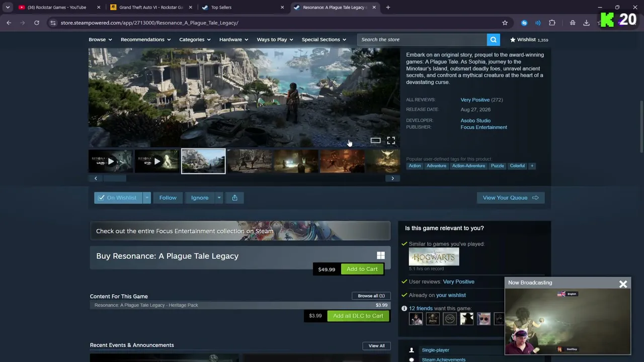Open the Steam Achievements link
The image size is (644, 362).
(444, 359)
